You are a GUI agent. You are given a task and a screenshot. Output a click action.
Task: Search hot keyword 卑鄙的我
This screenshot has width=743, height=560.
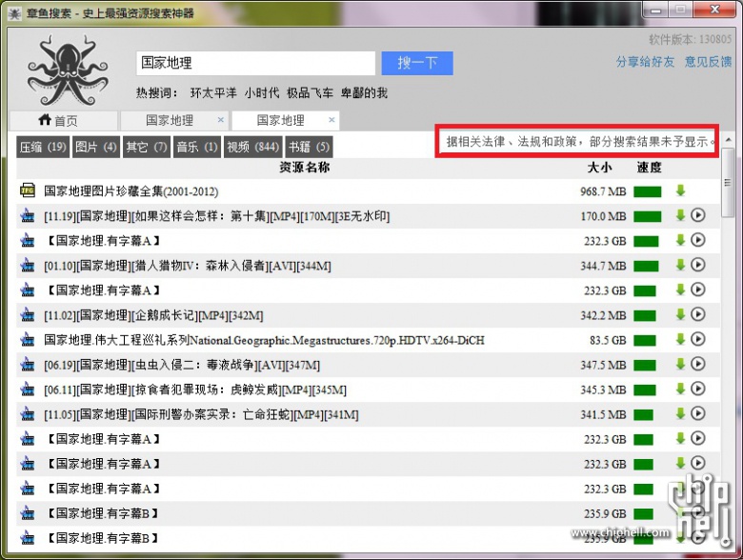(x=364, y=93)
